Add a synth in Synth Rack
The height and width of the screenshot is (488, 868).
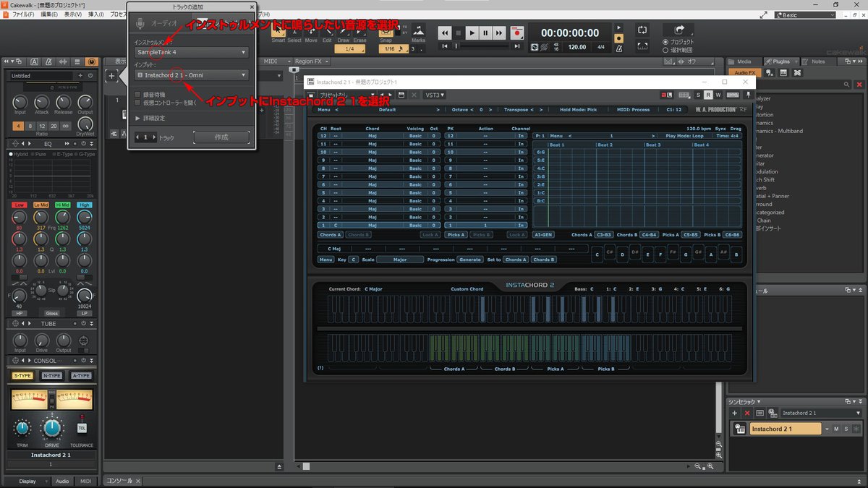coord(734,413)
